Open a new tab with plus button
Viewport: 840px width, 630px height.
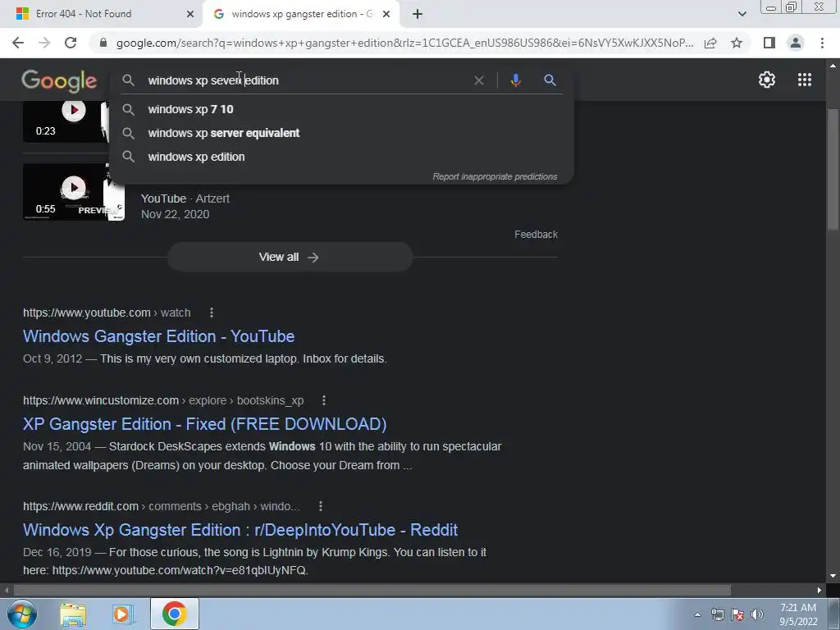418,14
